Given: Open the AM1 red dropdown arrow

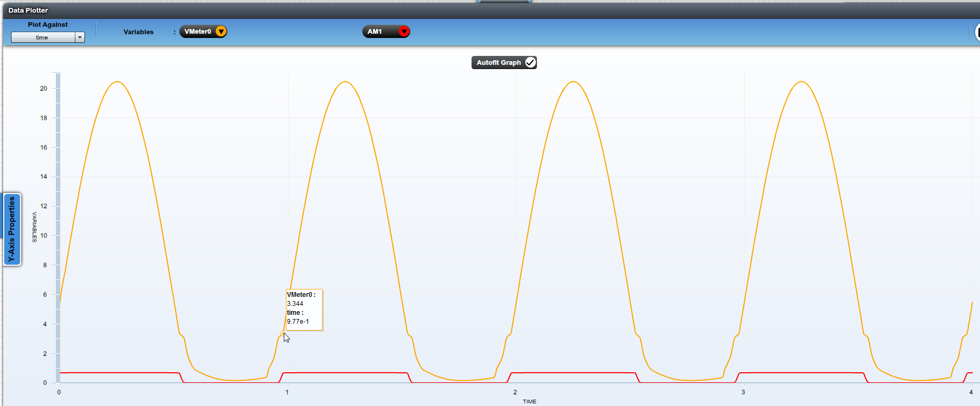Looking at the screenshot, I should pos(404,32).
